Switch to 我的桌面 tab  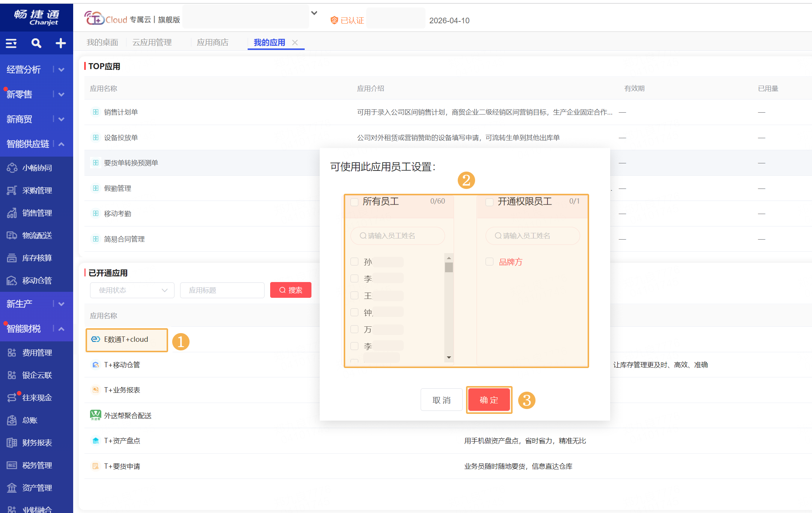(102, 42)
